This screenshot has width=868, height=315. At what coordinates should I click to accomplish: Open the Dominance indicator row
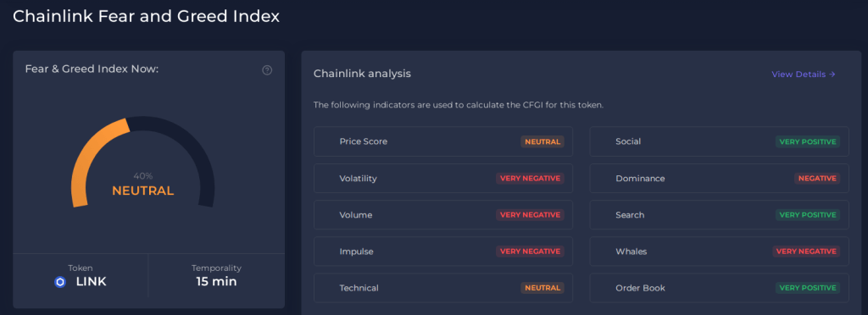pyautogui.click(x=719, y=178)
